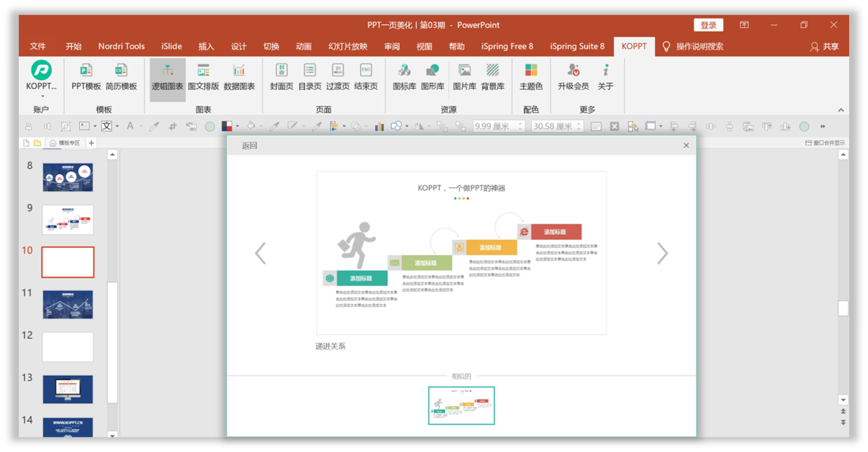Open the paint bucket fill dropdown

tap(260, 127)
